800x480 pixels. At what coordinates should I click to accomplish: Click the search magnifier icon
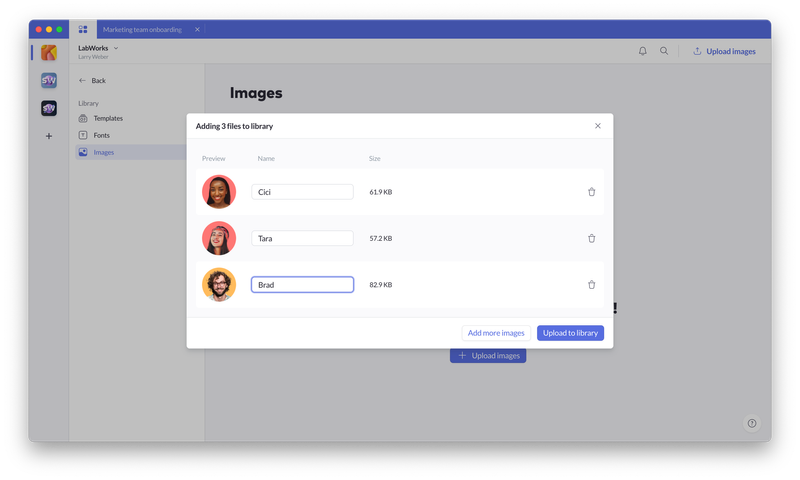[664, 51]
